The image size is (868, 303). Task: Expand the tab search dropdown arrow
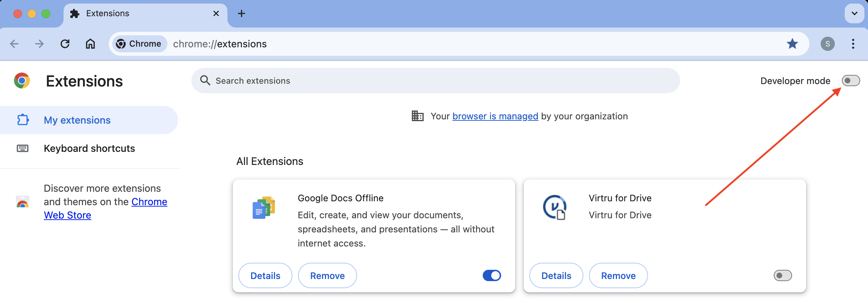tap(855, 13)
